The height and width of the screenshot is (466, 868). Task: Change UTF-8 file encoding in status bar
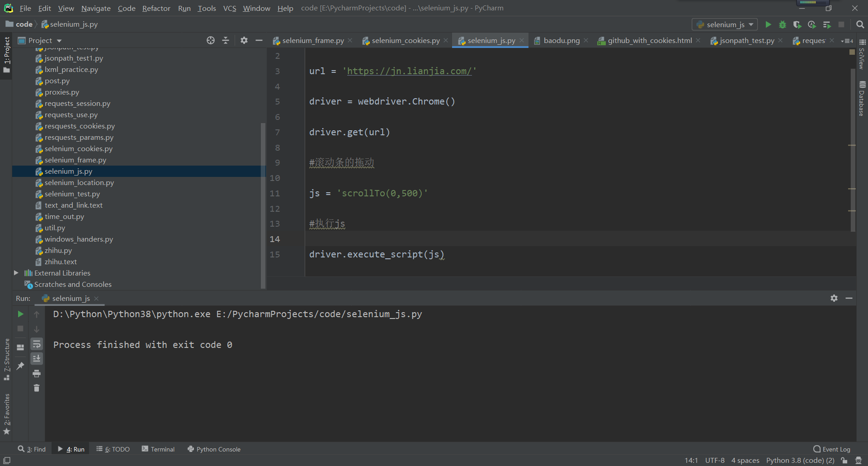715,460
